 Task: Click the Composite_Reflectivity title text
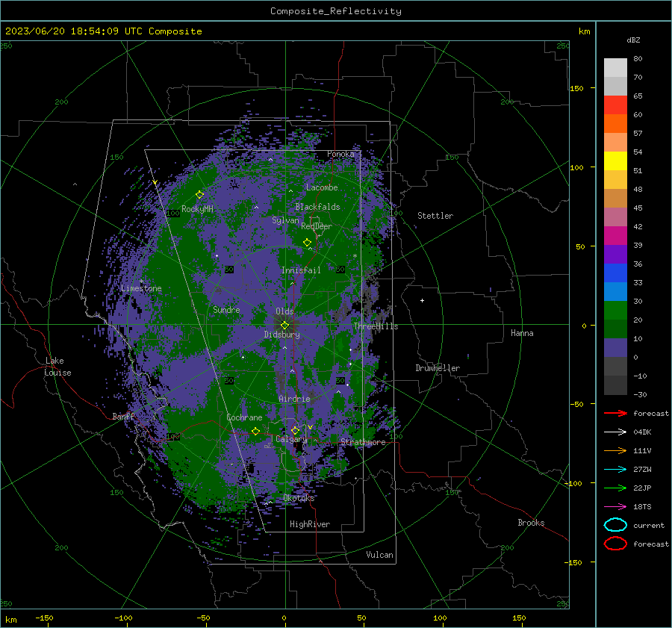335,11
